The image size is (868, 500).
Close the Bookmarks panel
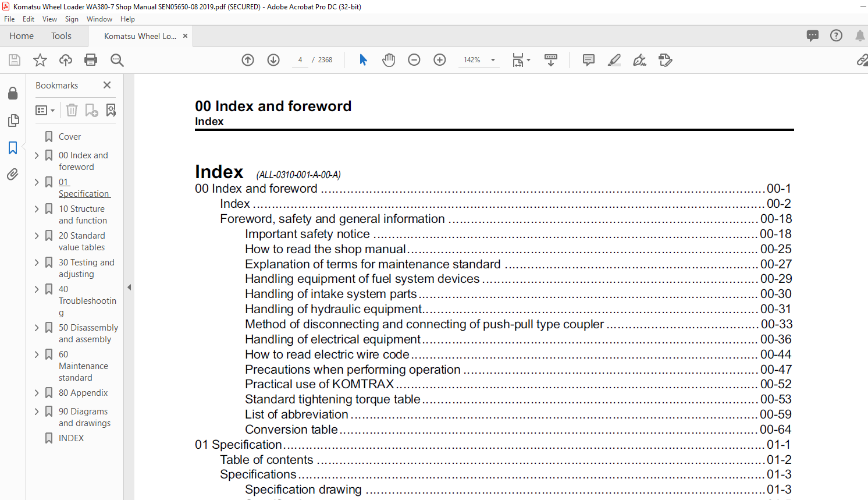click(107, 85)
